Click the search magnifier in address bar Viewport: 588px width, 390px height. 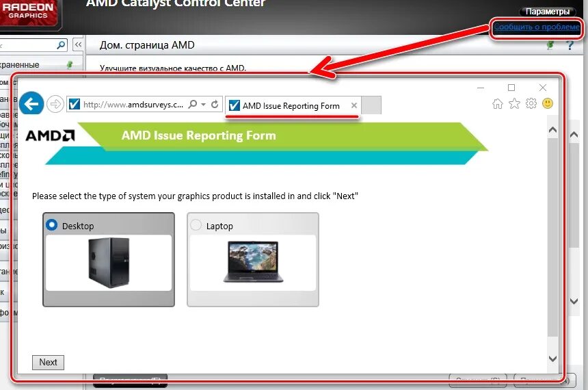[192, 104]
